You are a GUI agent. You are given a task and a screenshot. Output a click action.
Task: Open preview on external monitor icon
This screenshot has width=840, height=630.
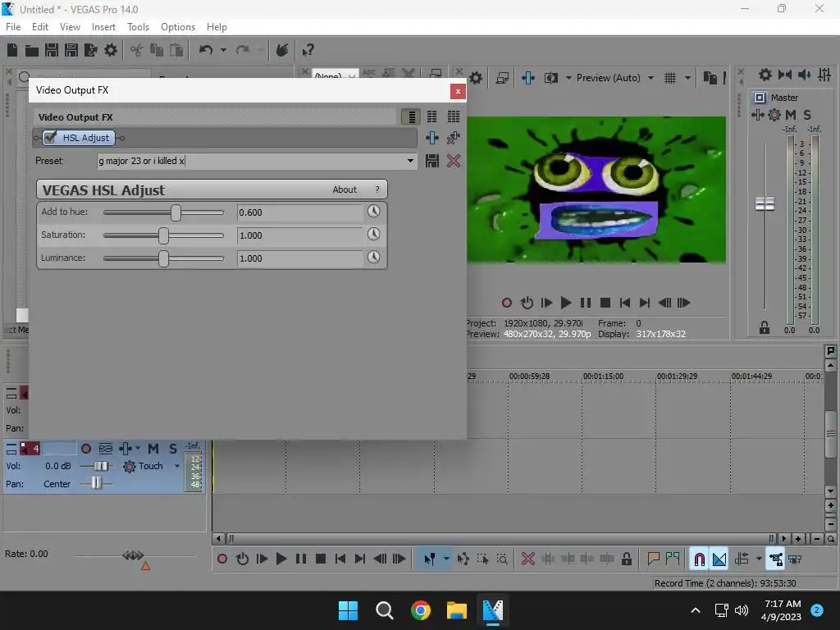[x=502, y=78]
